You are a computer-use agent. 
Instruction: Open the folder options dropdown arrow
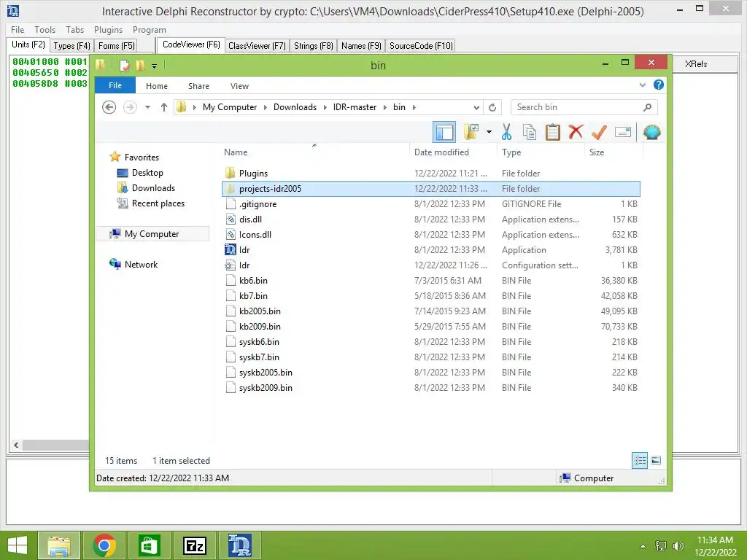[x=489, y=132]
